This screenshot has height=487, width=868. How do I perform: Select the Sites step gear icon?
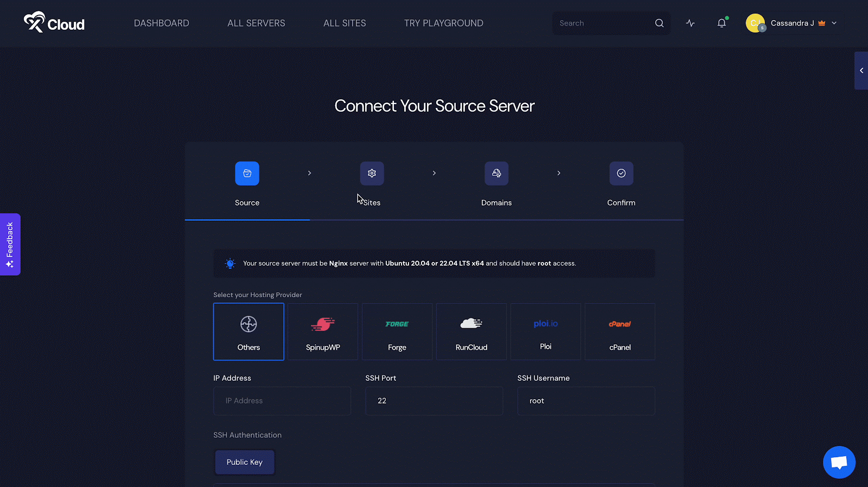point(372,174)
